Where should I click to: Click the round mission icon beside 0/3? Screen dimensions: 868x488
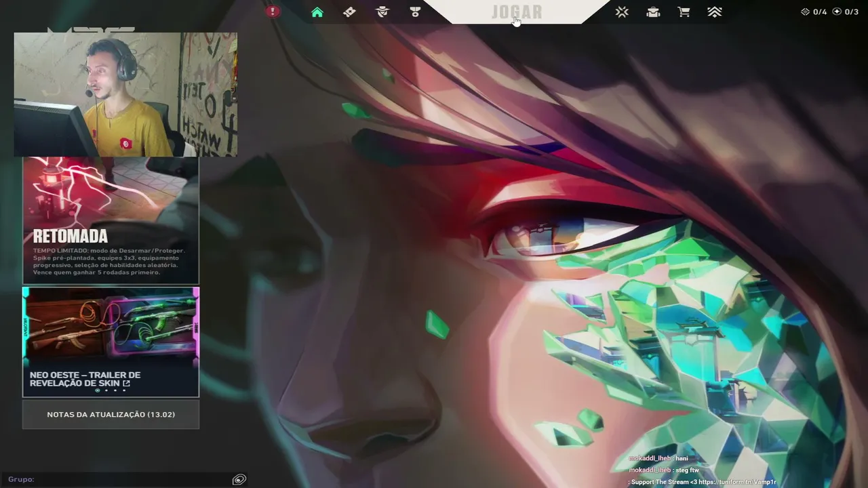click(x=837, y=12)
